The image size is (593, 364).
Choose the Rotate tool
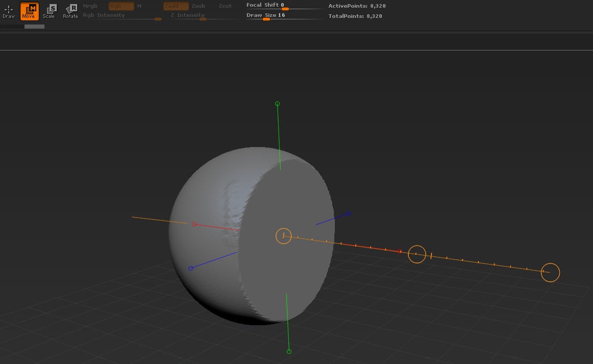pyautogui.click(x=71, y=11)
